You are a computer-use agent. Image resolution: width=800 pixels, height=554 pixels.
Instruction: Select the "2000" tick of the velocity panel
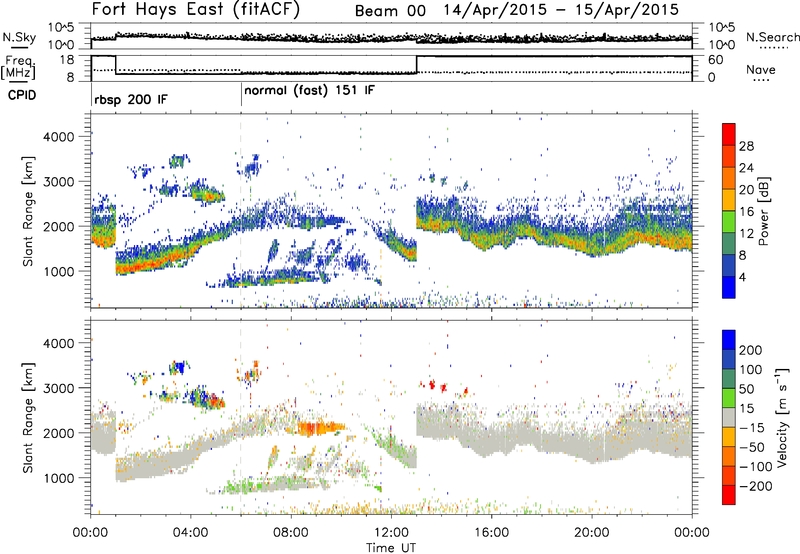(58, 433)
